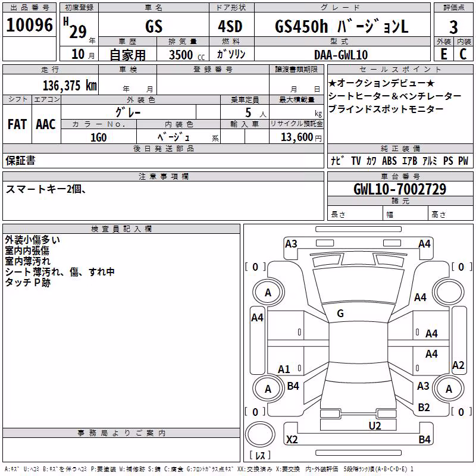476x476 pixels.
Task: Click the inspector note 外装小傷多い
Action: tap(33, 240)
